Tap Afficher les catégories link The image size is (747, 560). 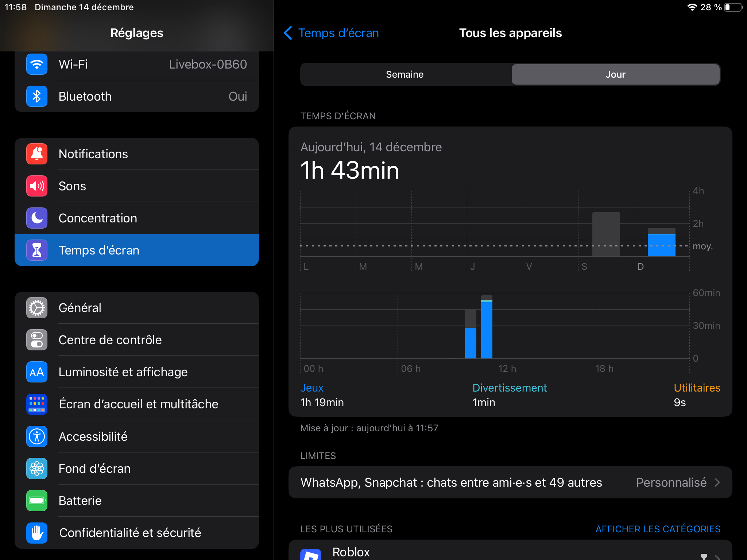658,529
